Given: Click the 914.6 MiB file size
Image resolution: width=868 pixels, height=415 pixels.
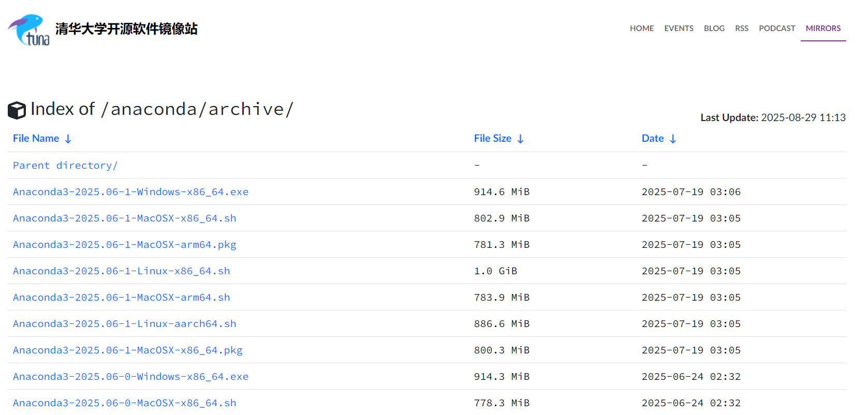Looking at the screenshot, I should [502, 191].
